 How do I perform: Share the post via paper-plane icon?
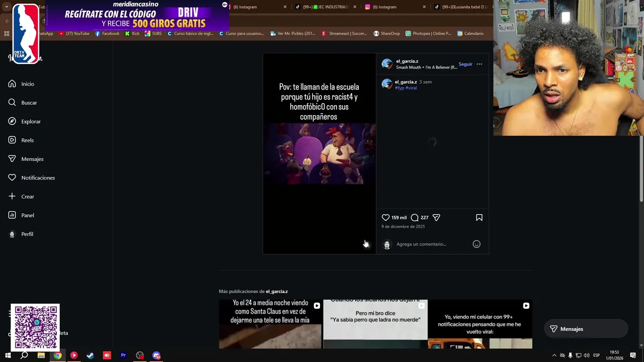coord(436,218)
